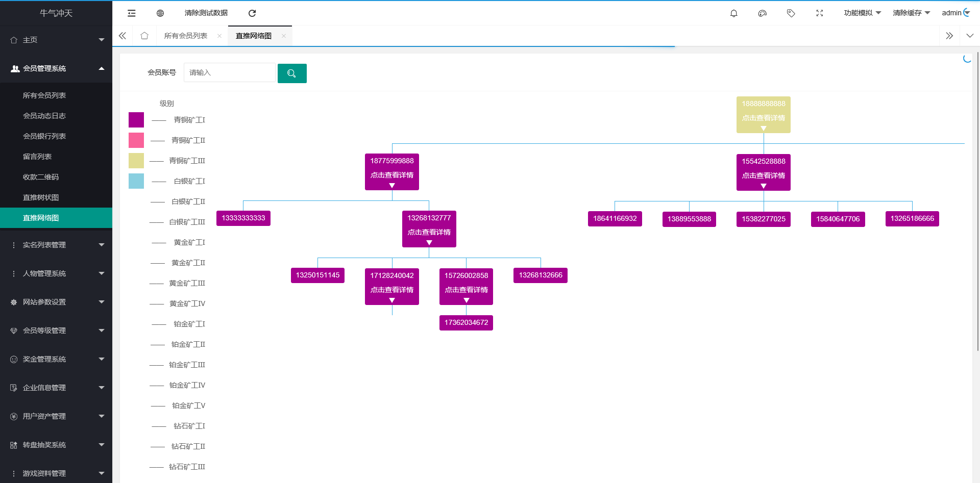Expand the 游戏资料管理 menu
Screen dimensions: 980x483
click(56, 473)
